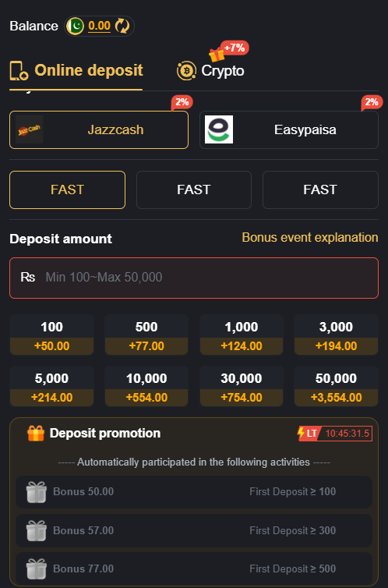Viewport: 388px width, 588px height.
Task: Click the gift icon beside Bonus 50.00
Action: click(37, 491)
